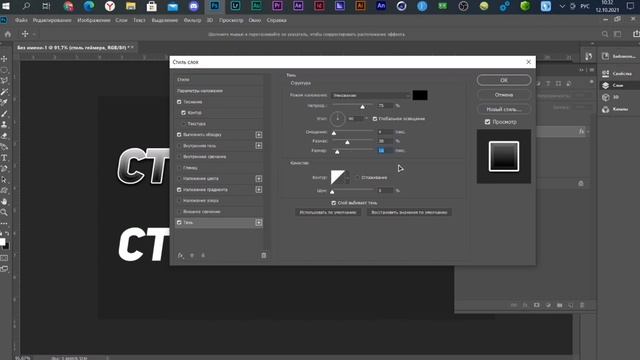The height and width of the screenshot is (360, 640).
Task: Toggle the Глобальное освещение checkbox
Action: 375,119
